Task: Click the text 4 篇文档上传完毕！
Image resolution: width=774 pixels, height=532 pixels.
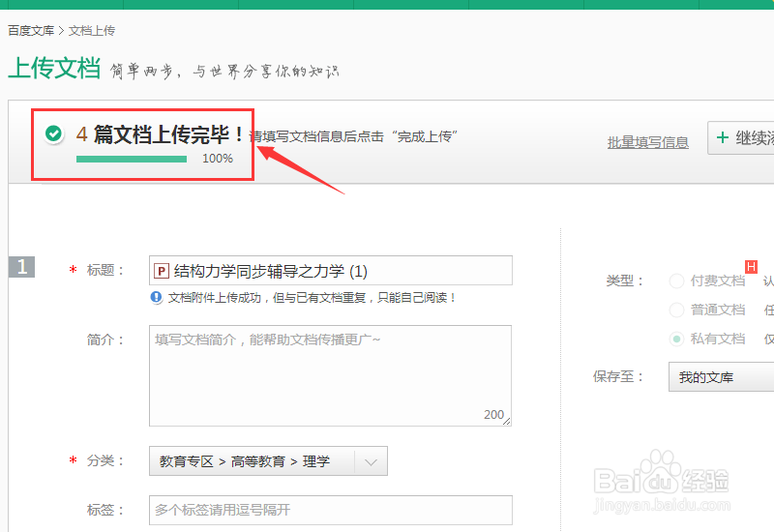Action: [x=160, y=134]
